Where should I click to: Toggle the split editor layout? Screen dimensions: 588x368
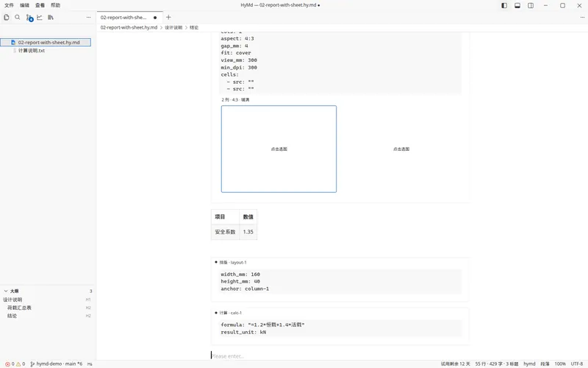[x=531, y=5]
